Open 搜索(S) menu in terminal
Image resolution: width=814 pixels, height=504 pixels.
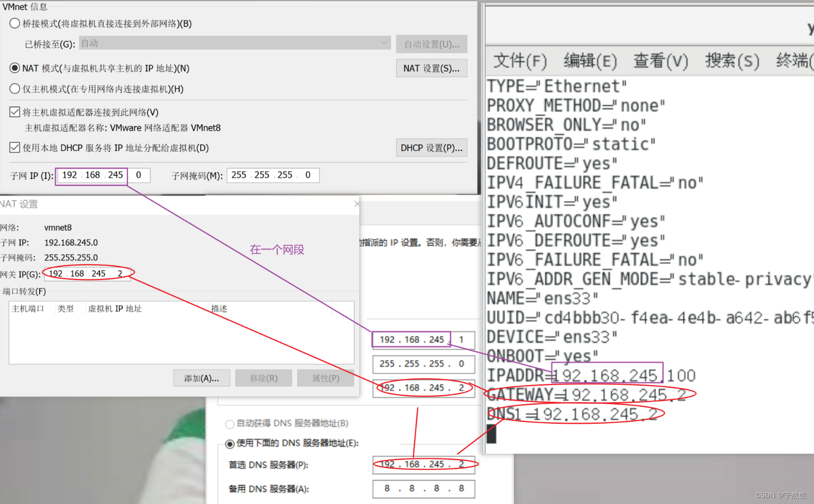click(732, 61)
